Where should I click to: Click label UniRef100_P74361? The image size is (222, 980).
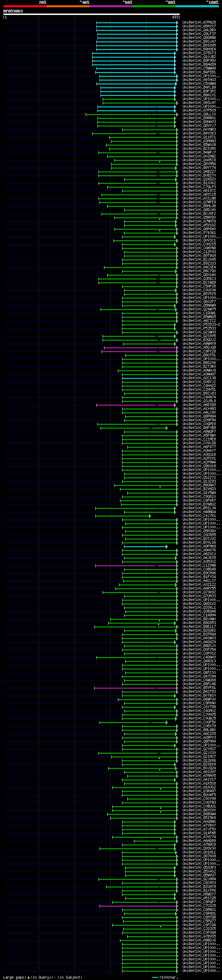coord(199,233)
